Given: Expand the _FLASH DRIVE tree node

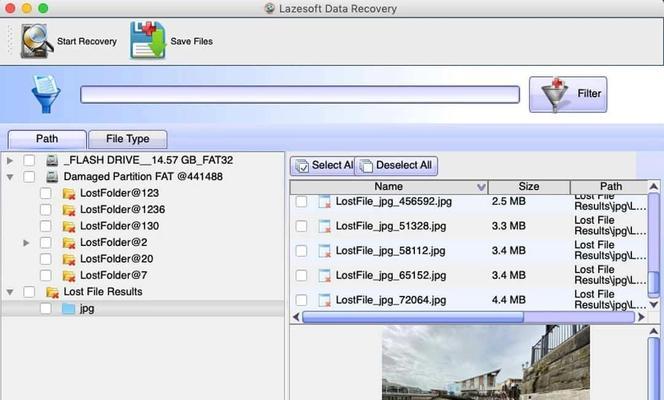Looking at the screenshot, I should click(x=10, y=161).
